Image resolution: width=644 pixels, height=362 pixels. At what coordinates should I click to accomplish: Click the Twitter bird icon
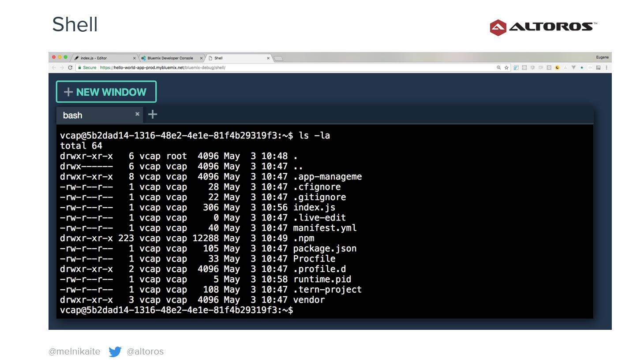pos(115,351)
